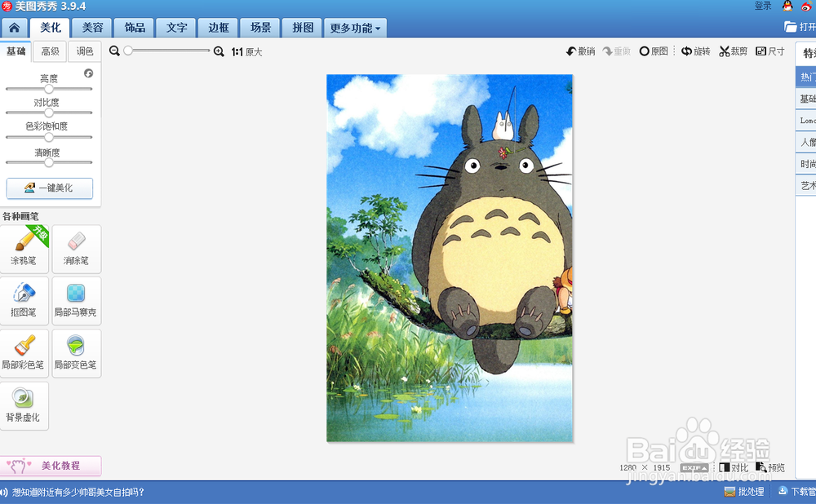Click the 色彩饱和度 saturation slider handle
Screen dimensions: 816x504
click(49, 137)
